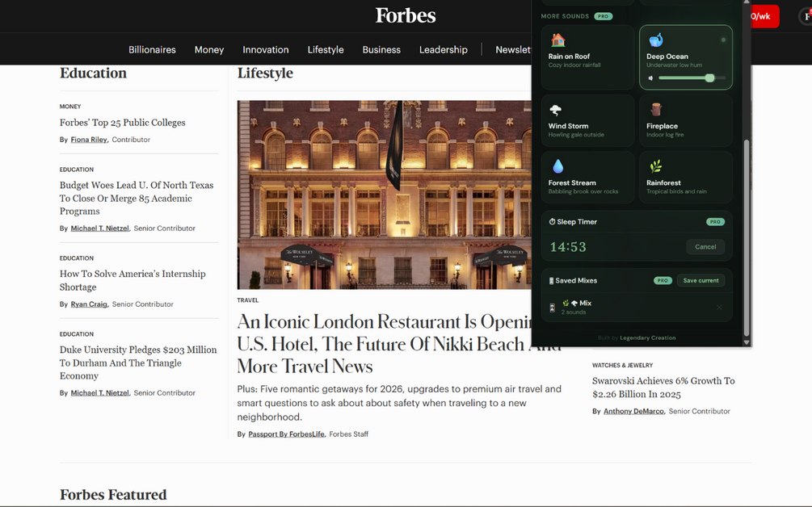Click the Save current mix button
Screen dimensions: 812x507
point(701,280)
